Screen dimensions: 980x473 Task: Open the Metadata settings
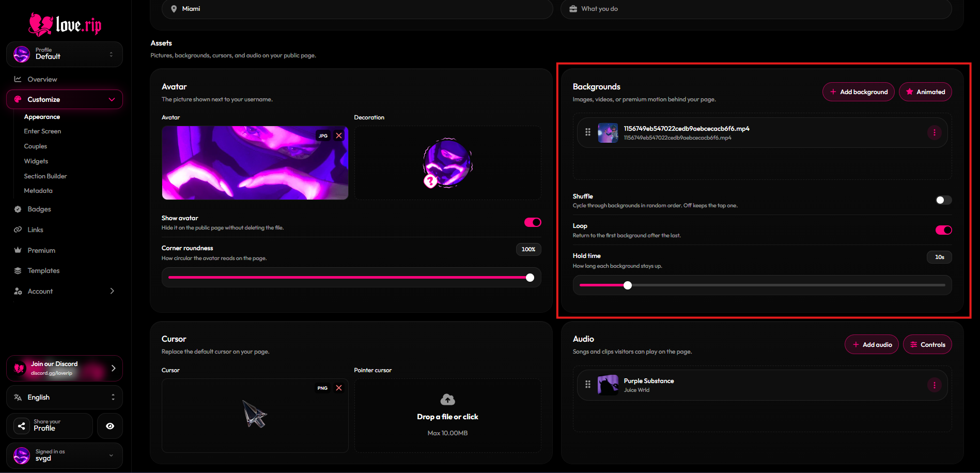tap(38, 191)
